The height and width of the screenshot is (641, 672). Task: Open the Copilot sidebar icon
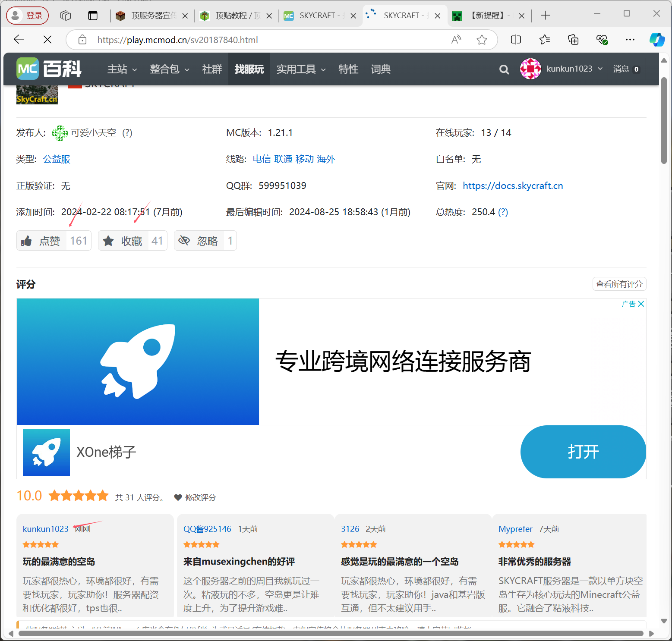tap(657, 40)
